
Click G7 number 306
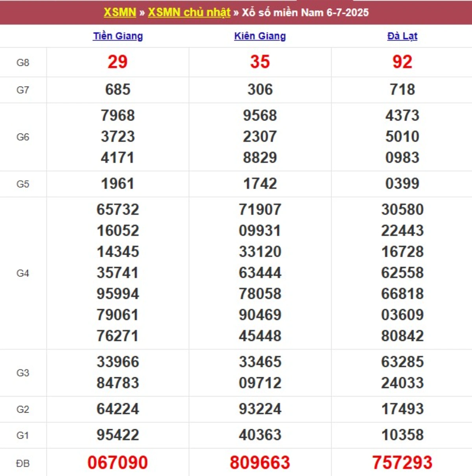tap(260, 89)
